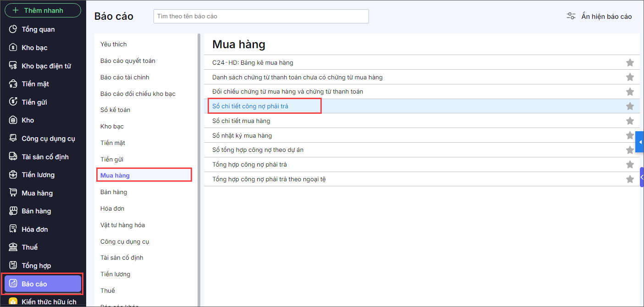Select Mua hàng in report category list
Viewport: 644px width, 307px height.
(x=144, y=175)
